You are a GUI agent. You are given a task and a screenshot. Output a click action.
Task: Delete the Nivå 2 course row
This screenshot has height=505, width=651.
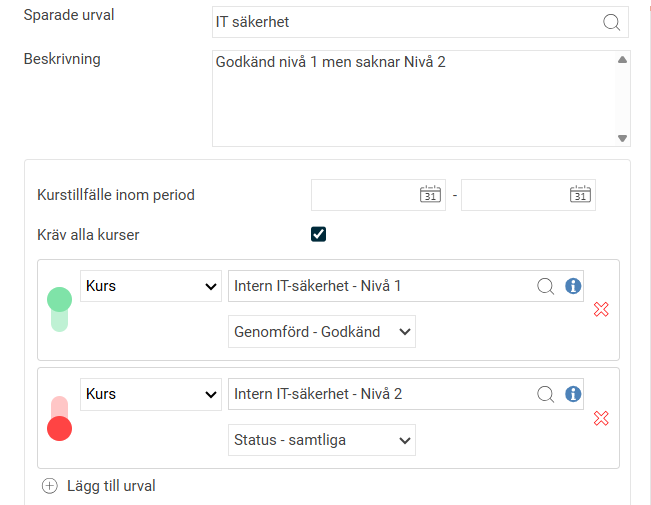(x=601, y=417)
